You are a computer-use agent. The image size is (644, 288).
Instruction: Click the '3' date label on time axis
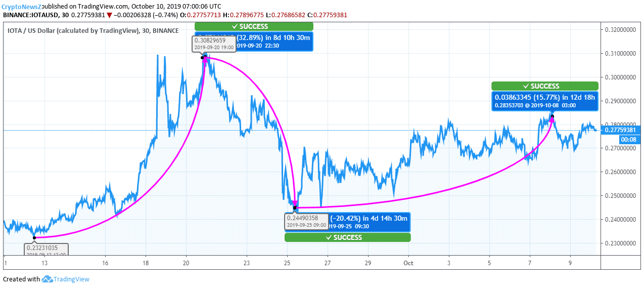449,263
